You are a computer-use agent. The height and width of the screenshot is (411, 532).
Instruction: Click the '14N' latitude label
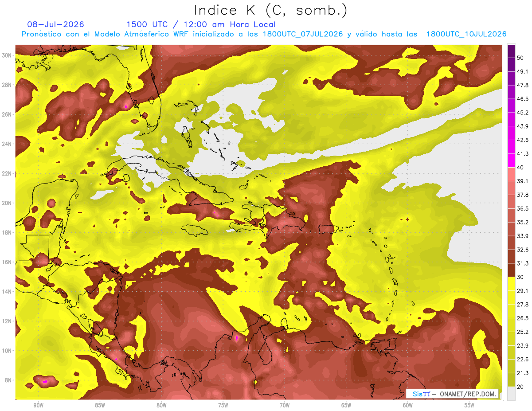pyautogui.click(x=7, y=292)
